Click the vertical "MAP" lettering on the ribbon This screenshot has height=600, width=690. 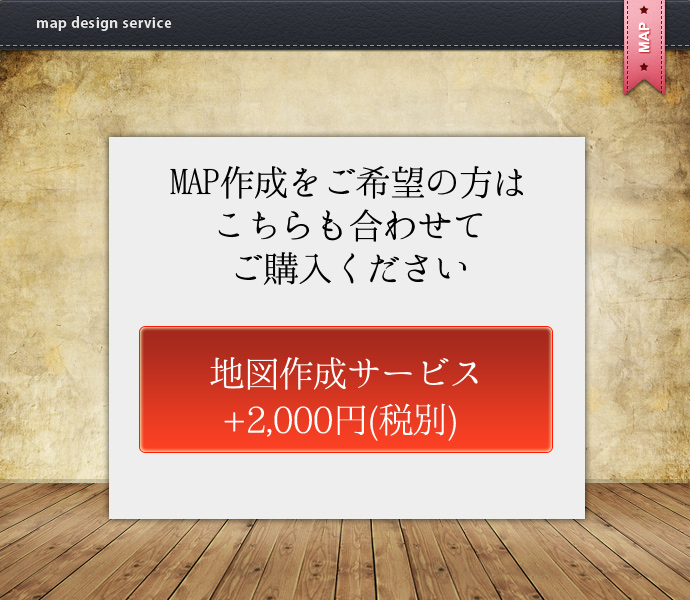[644, 38]
